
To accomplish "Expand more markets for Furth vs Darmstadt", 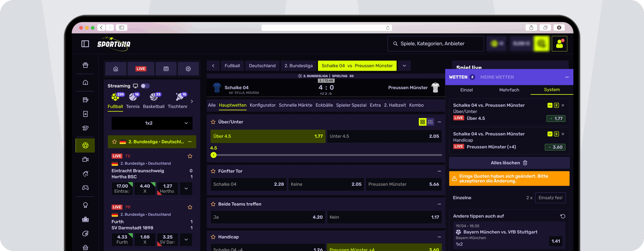I will 186,240.
